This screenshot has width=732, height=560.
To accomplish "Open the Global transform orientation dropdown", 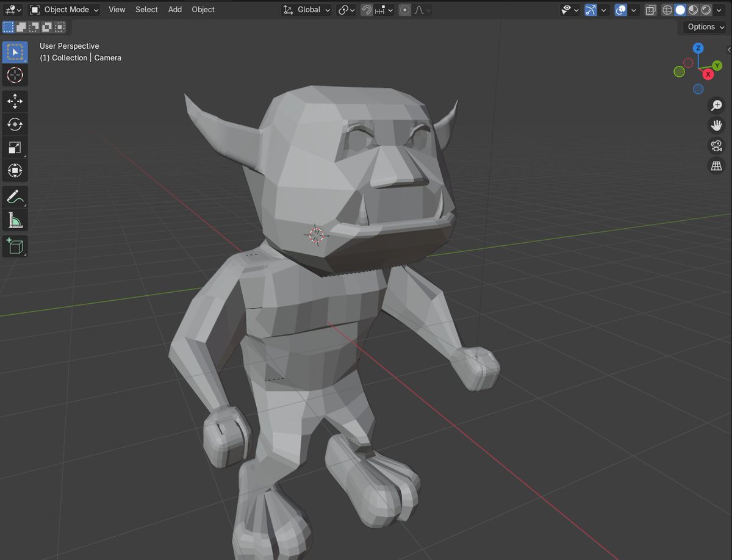I will [307, 10].
